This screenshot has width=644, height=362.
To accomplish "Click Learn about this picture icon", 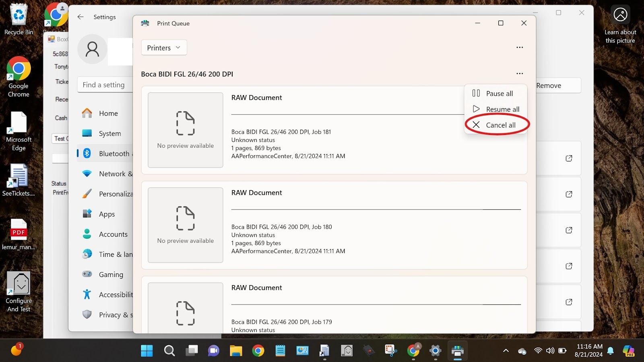I will [x=620, y=24].
